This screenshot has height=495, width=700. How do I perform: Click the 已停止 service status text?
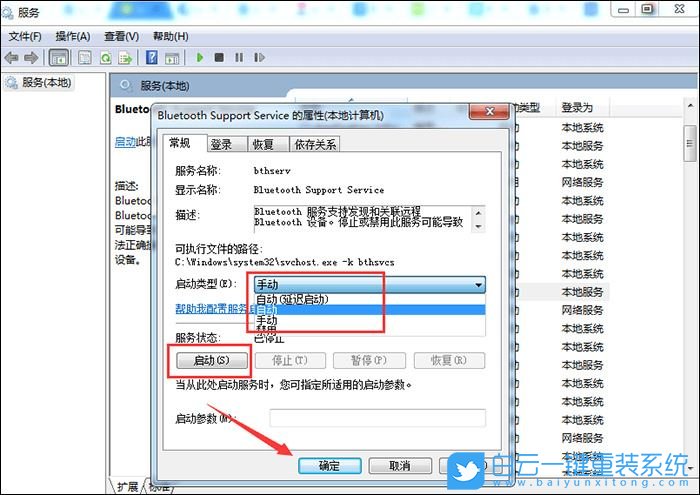point(269,339)
